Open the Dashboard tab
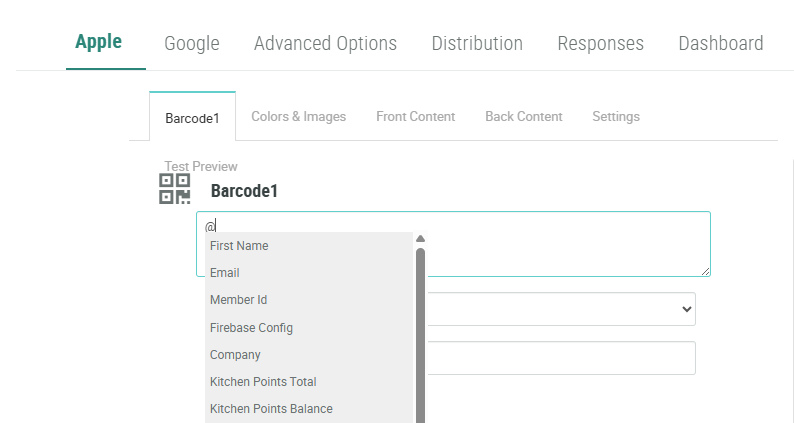794x423 pixels. tap(720, 44)
